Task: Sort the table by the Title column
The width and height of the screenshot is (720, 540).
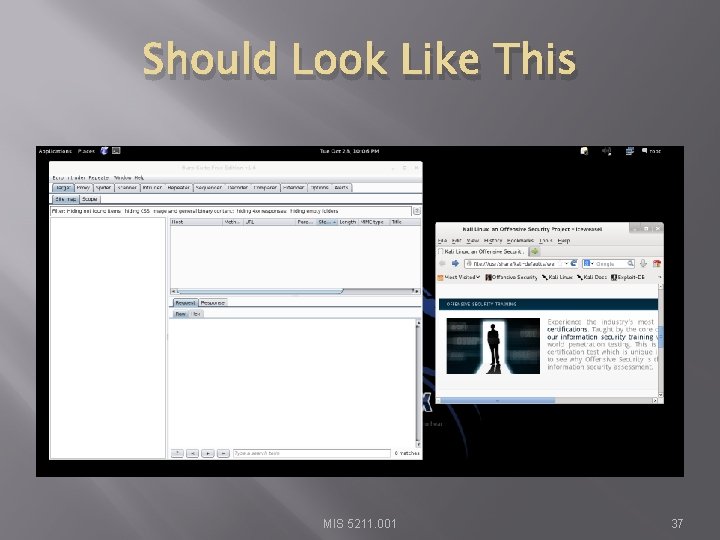Action: 405,222
